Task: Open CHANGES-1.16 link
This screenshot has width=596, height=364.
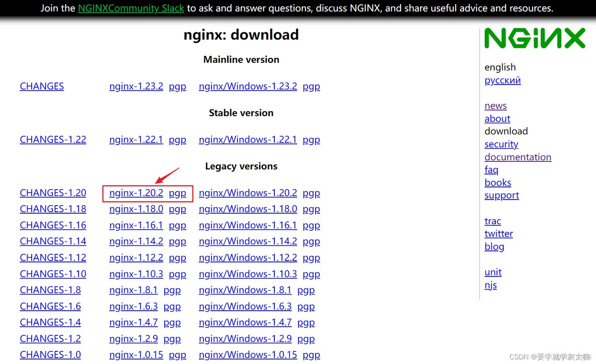Action: click(53, 225)
